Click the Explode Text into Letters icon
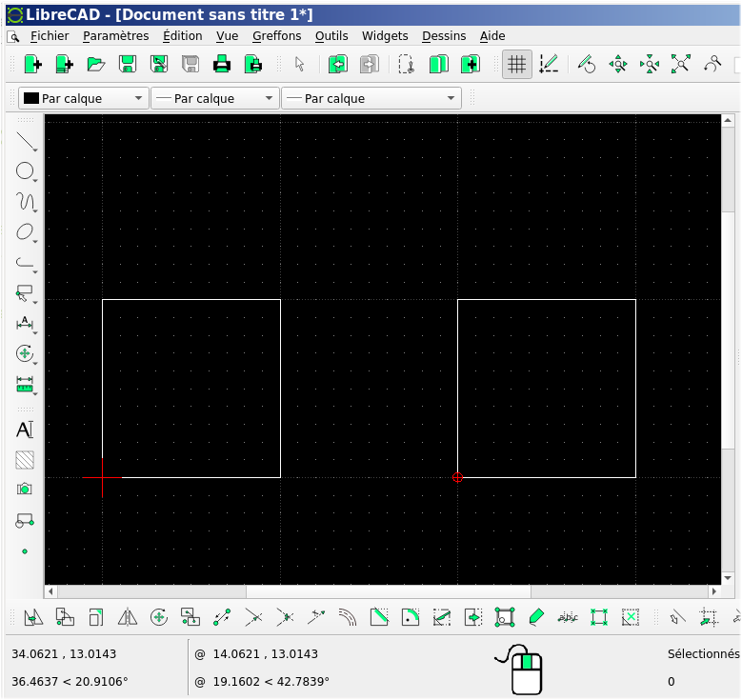The width and height of the screenshot is (742, 700). 568,618
